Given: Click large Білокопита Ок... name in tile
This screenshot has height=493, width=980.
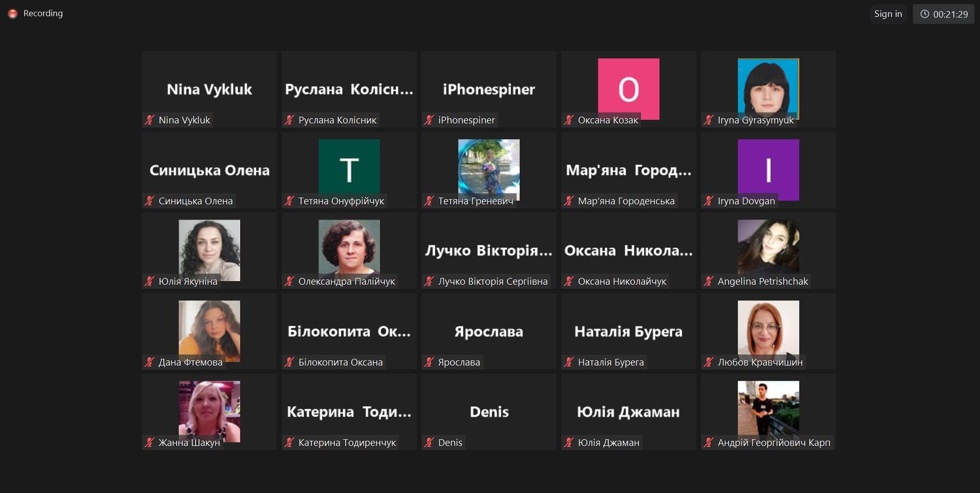Looking at the screenshot, I should [x=349, y=331].
